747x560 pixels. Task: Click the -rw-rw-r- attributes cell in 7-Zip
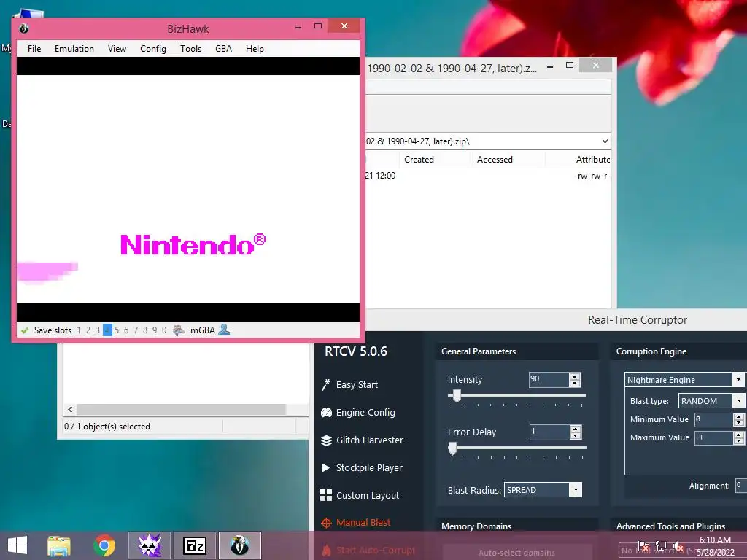click(x=592, y=176)
